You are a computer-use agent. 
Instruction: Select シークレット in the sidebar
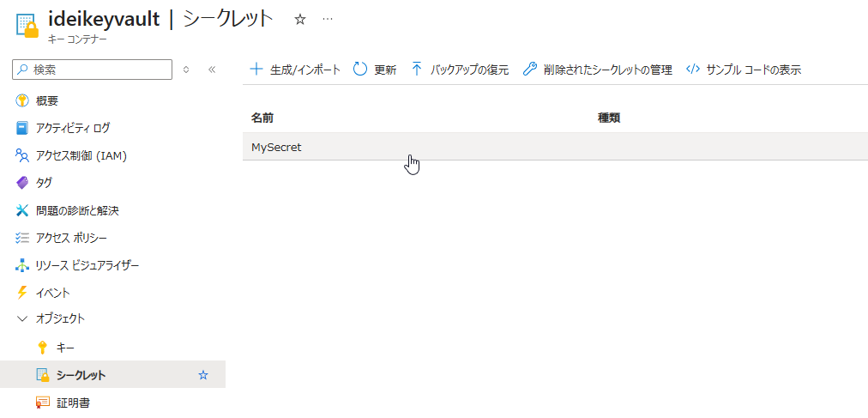click(81, 375)
